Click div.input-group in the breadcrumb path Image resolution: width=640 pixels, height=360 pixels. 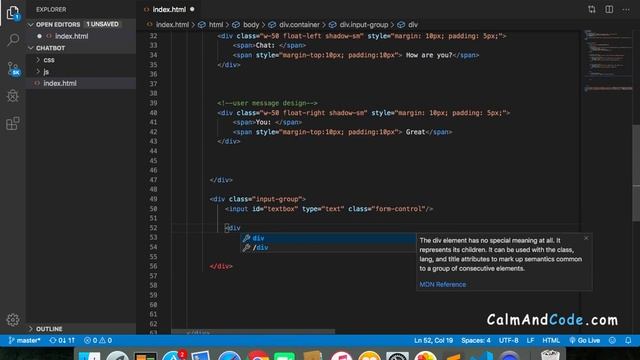pyautogui.click(x=364, y=25)
